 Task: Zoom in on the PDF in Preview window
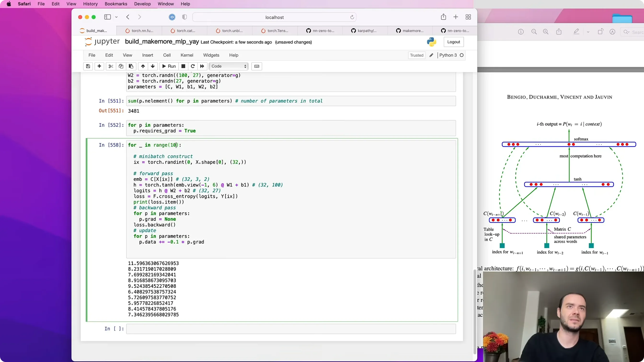click(546, 32)
